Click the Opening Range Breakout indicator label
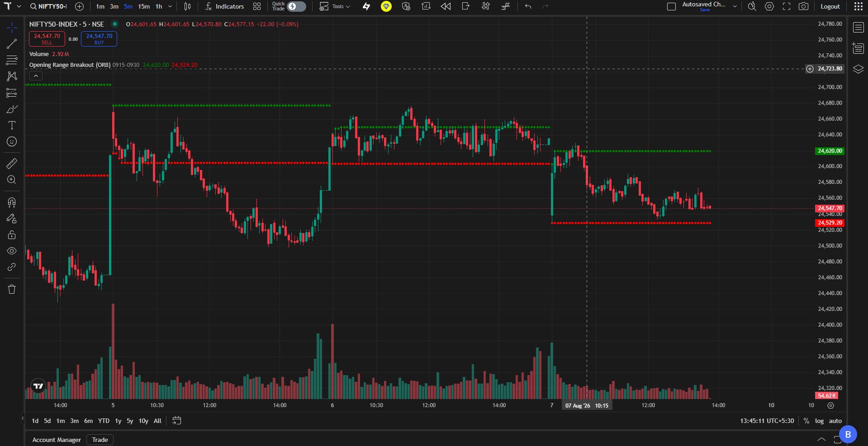868x446 pixels. pyautogui.click(x=70, y=65)
